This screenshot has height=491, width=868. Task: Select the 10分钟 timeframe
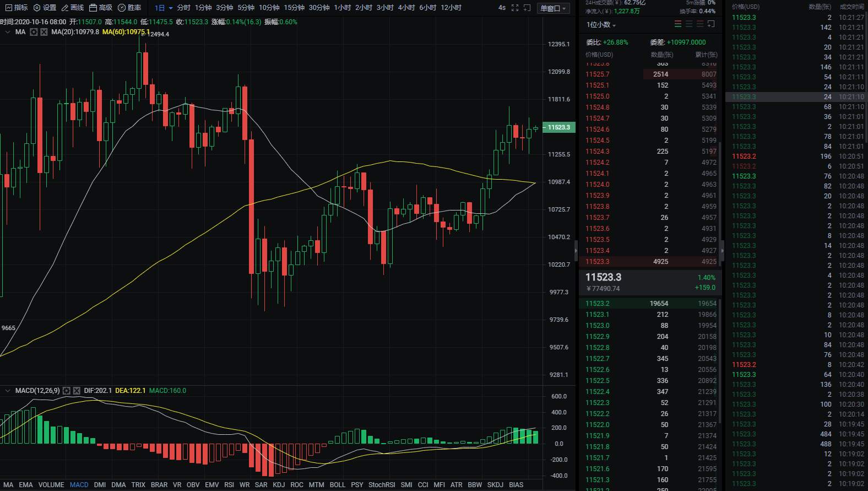pos(269,8)
